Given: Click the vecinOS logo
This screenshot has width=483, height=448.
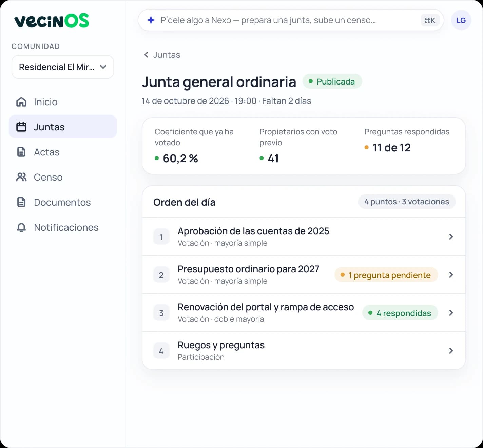Looking at the screenshot, I should pos(52,20).
